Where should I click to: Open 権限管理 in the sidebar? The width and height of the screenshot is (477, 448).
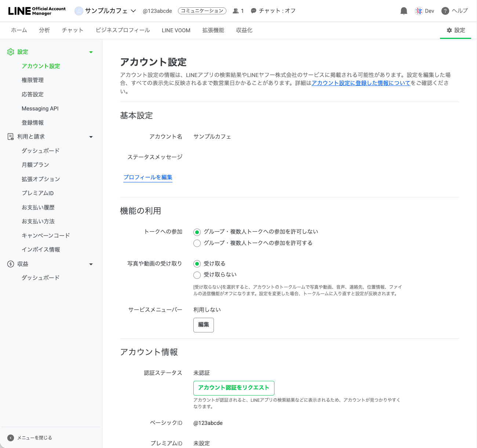pyautogui.click(x=33, y=80)
